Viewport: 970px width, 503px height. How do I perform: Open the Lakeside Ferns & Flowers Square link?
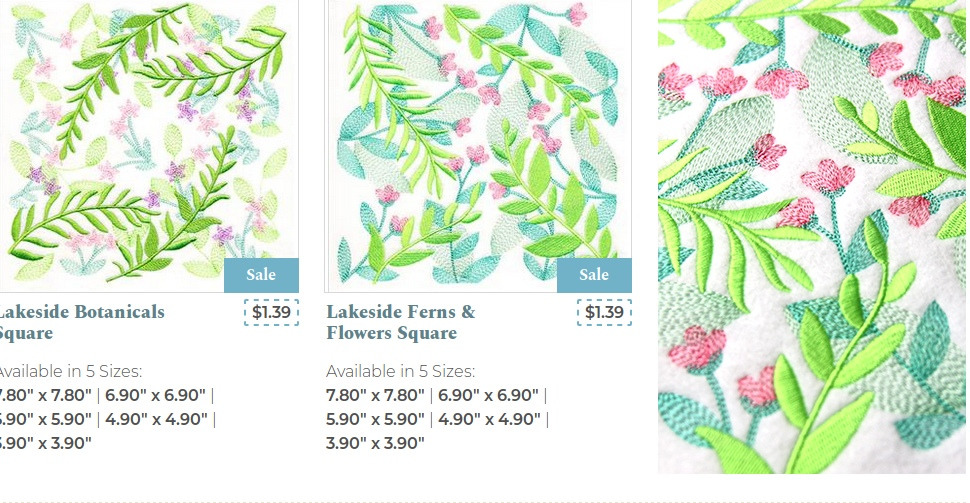click(401, 322)
